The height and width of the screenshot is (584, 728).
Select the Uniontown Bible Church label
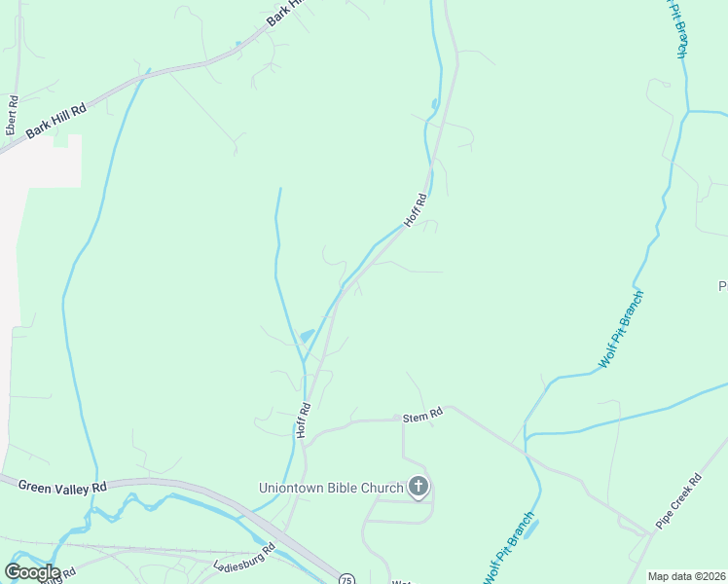pos(331,488)
